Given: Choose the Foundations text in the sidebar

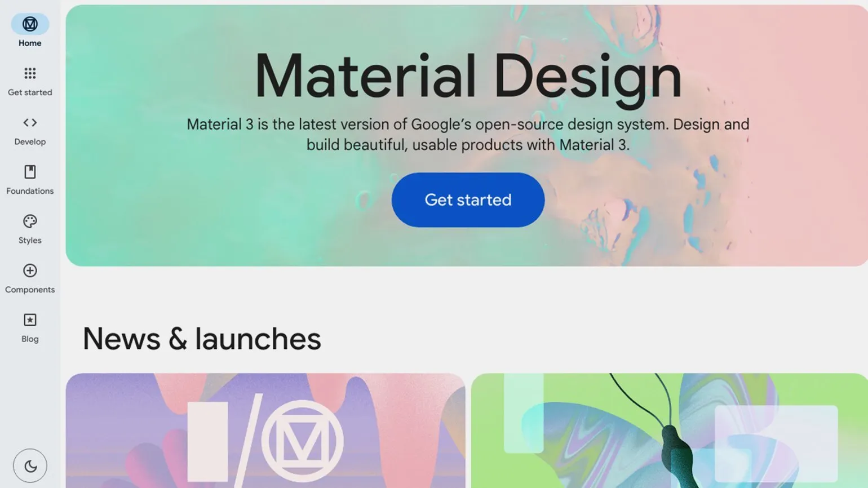Looking at the screenshot, I should [30, 191].
